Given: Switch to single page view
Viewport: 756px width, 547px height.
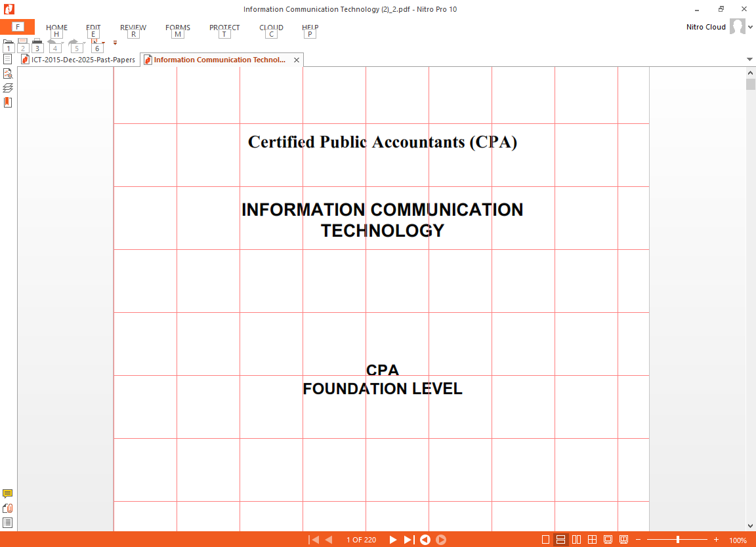Looking at the screenshot, I should tap(545, 540).
